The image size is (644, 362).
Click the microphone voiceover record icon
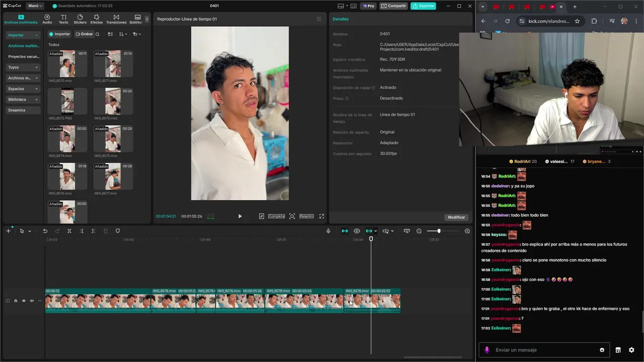328,231
